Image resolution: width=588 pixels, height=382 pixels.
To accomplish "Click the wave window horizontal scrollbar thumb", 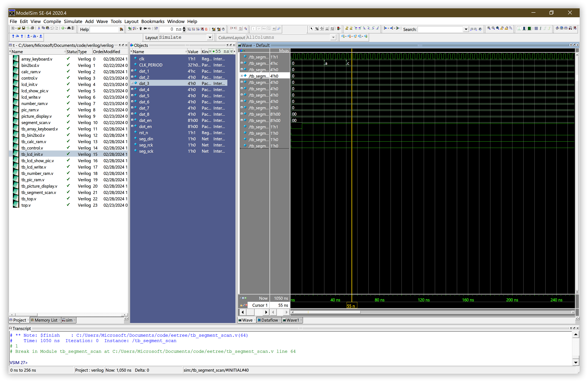I will pyautogui.click(x=327, y=312).
